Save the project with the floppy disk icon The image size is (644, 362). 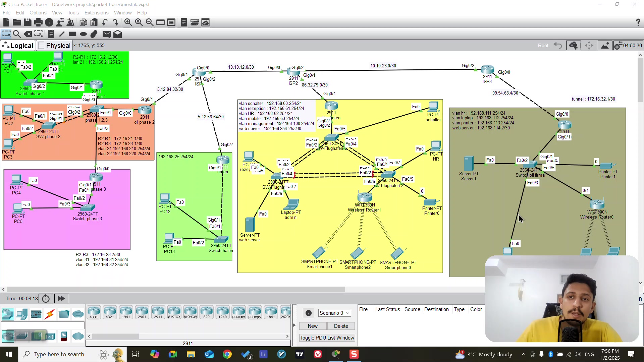28,22
